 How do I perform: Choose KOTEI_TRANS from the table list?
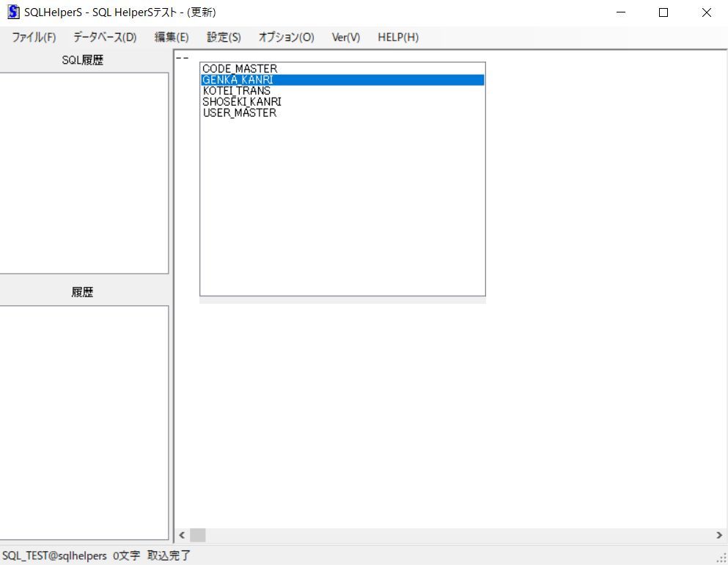pos(342,90)
